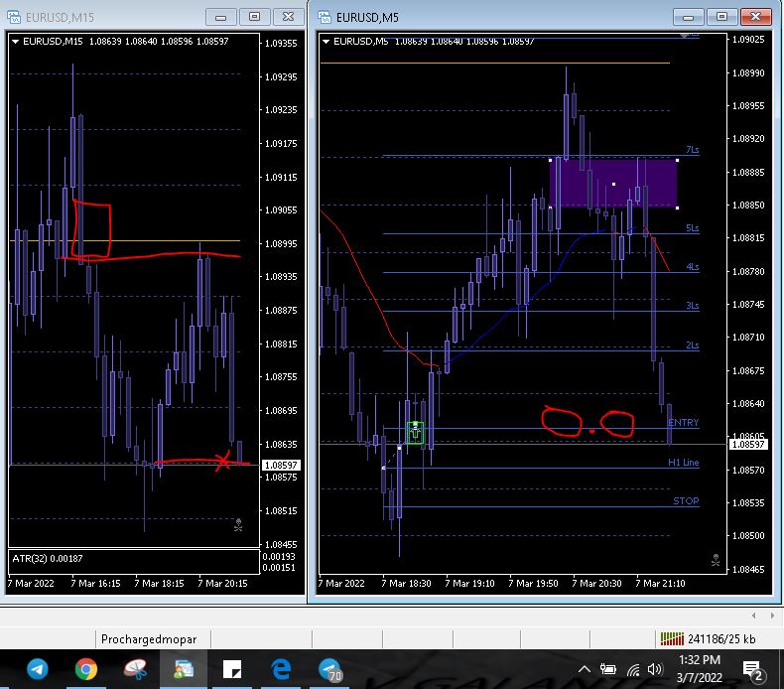The width and height of the screenshot is (784, 689).
Task: Click 7 Mar 18:30 time label M5
Action: point(406,584)
